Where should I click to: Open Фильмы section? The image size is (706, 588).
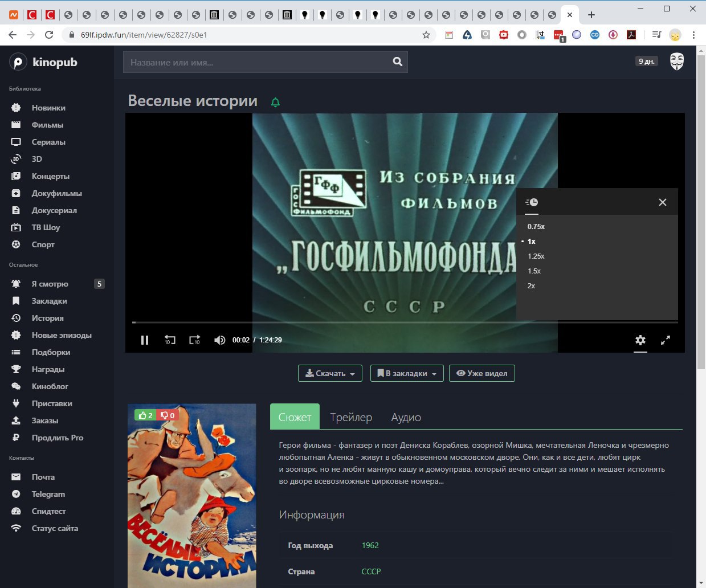[47, 125]
